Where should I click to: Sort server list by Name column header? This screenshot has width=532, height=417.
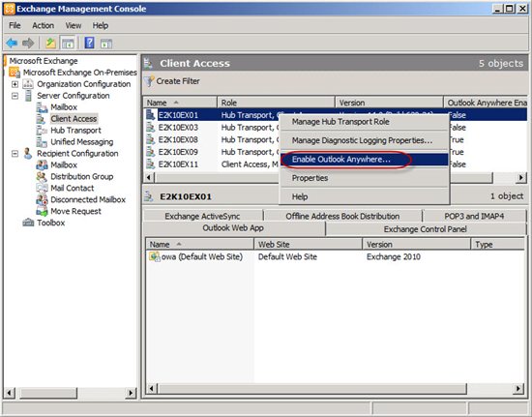tap(180, 103)
